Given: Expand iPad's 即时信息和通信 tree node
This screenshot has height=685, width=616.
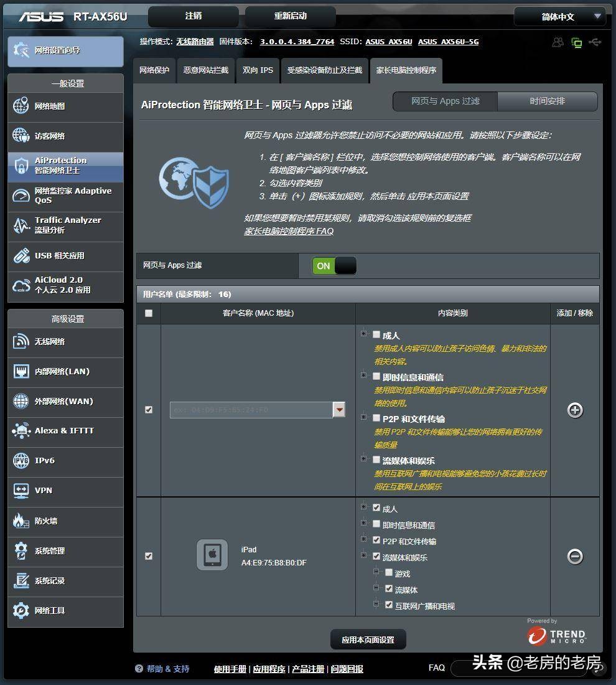Looking at the screenshot, I should point(363,523).
